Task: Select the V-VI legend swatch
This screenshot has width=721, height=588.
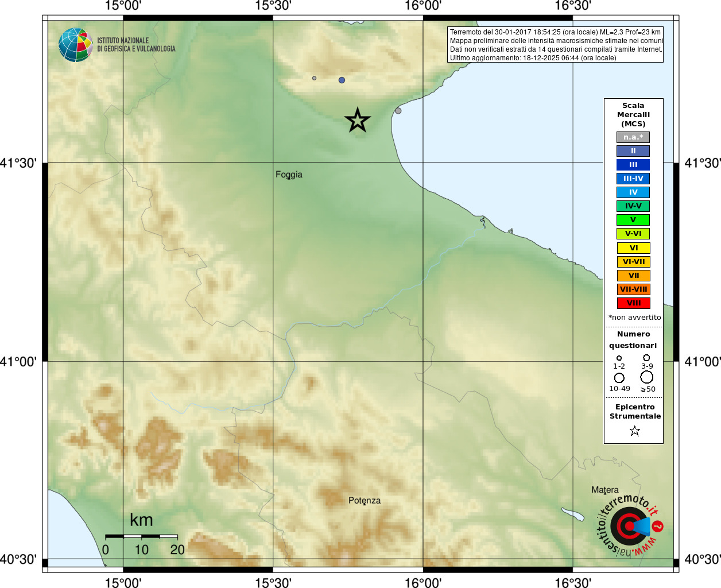Action: coord(633,234)
